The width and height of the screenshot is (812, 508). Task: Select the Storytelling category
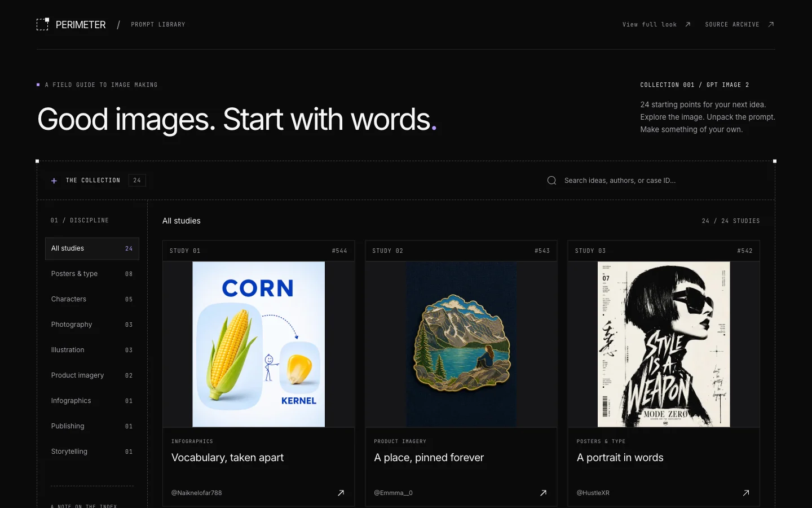click(x=92, y=452)
